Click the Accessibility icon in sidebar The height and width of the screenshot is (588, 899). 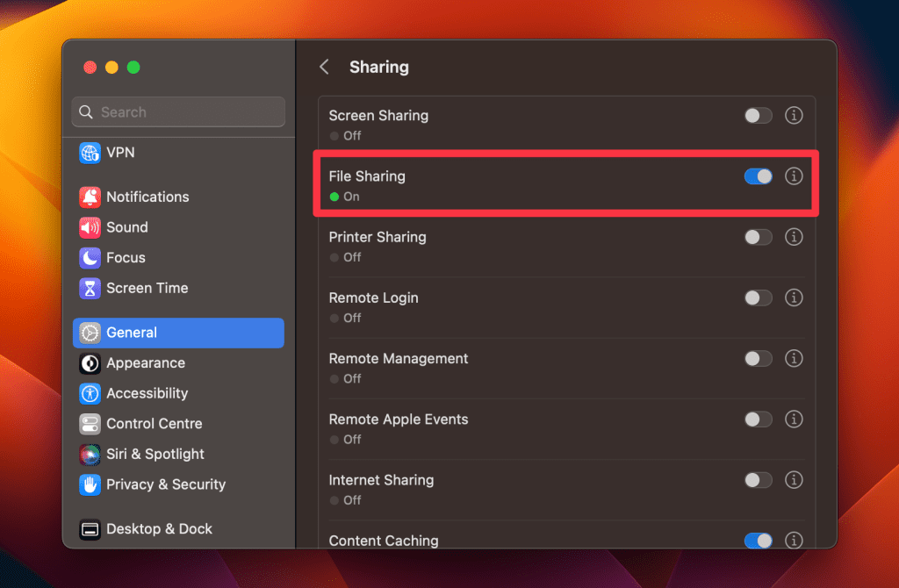pyautogui.click(x=90, y=394)
